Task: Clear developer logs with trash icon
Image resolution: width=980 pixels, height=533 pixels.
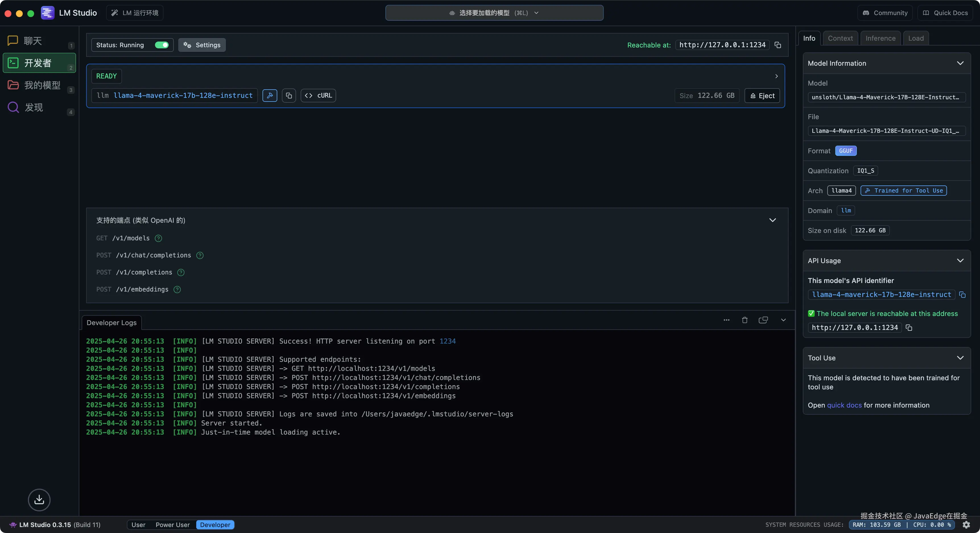Action: pyautogui.click(x=745, y=320)
